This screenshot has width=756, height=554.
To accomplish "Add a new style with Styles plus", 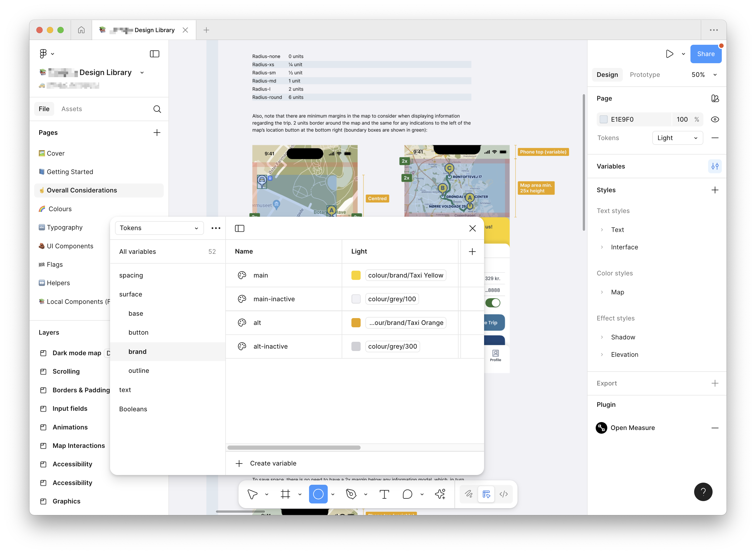I will 715,190.
